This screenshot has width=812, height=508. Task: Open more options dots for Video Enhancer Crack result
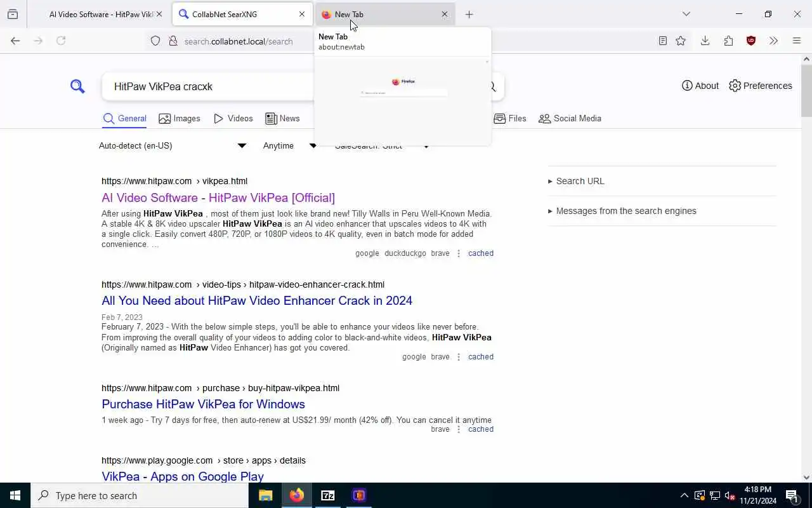coord(459,357)
